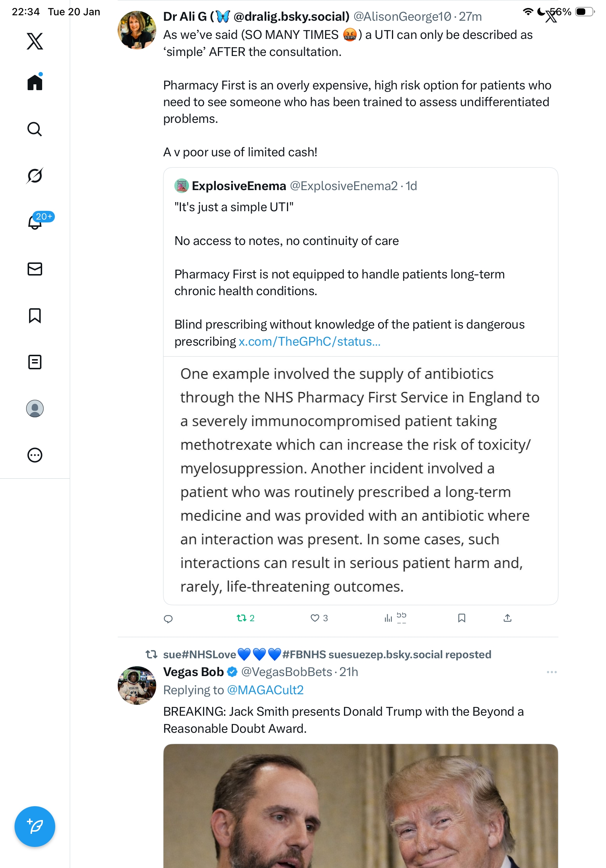The width and height of the screenshot is (606, 868).
Task: Undo repost on Dr Ali G's post
Action: click(242, 618)
